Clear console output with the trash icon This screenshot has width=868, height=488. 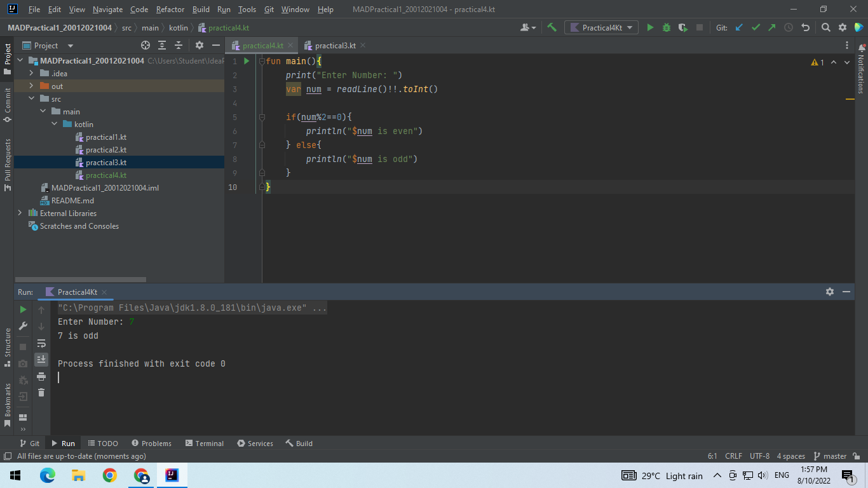[x=41, y=393]
